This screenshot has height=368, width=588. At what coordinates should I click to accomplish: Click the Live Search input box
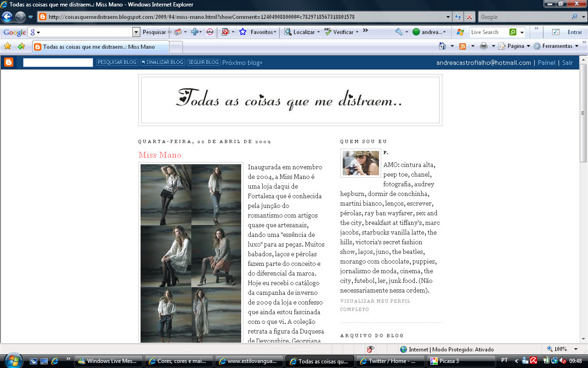click(489, 32)
